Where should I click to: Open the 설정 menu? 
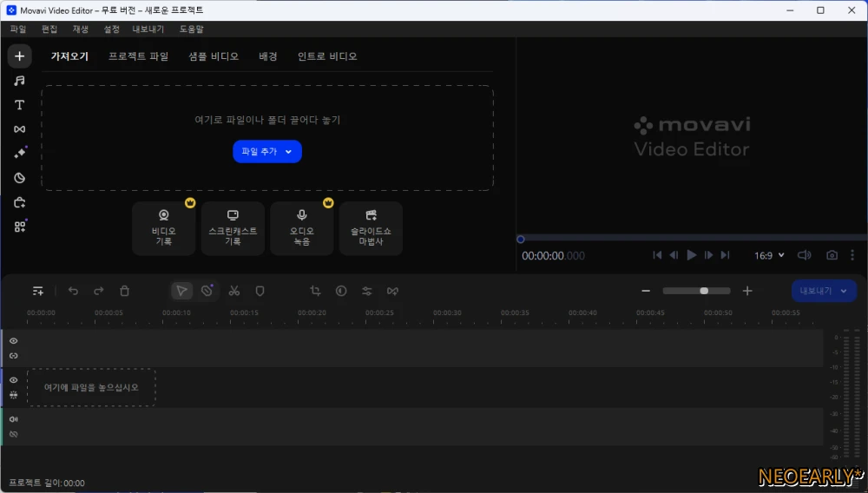click(x=111, y=29)
